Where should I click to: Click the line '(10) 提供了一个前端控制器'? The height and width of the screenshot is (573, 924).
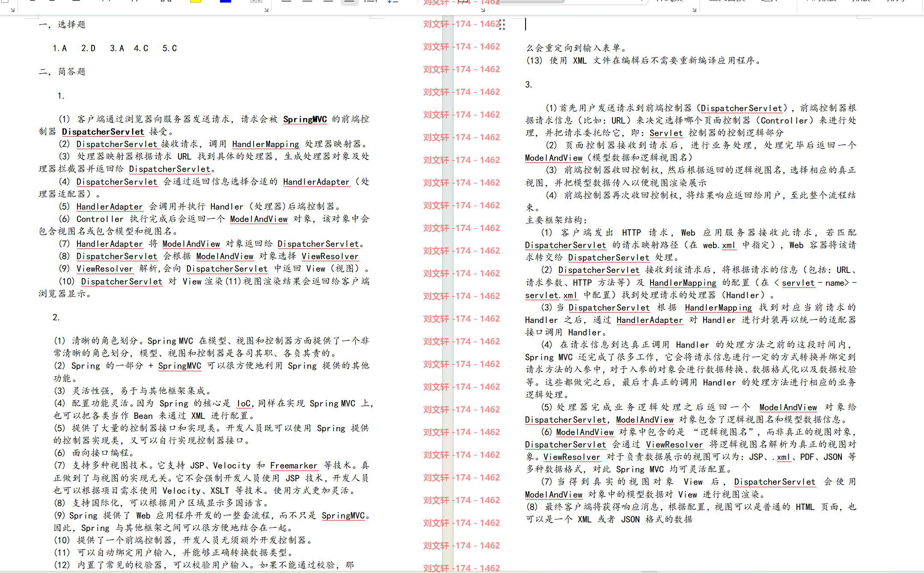(183, 540)
